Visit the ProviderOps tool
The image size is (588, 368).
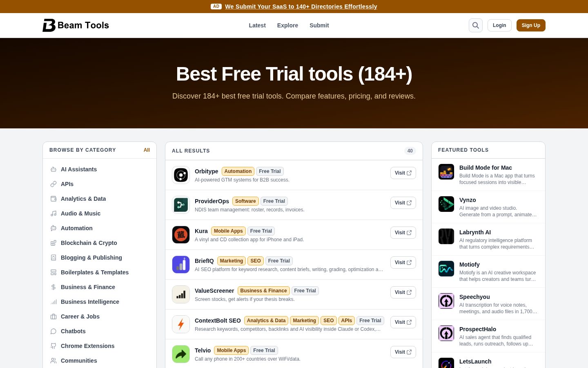point(403,203)
